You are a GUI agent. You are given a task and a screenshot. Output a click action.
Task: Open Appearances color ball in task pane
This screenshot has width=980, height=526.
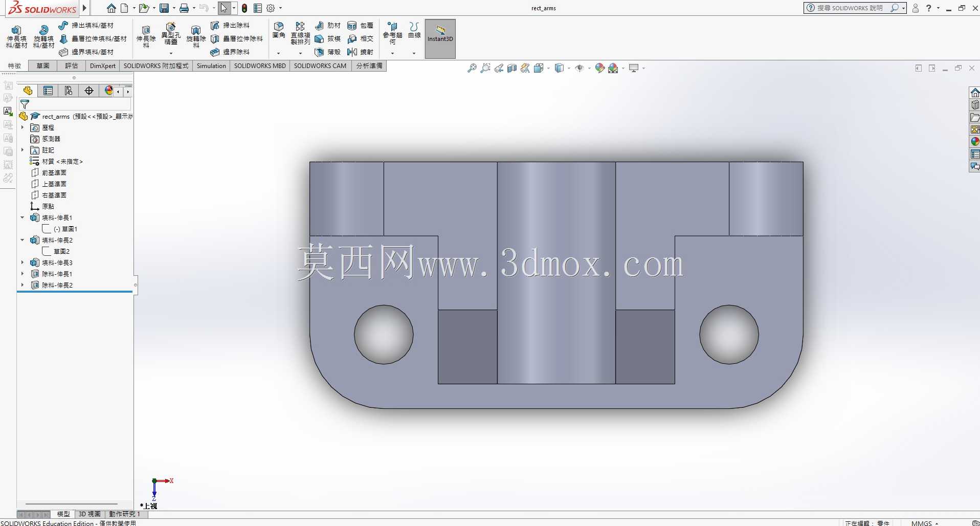(x=975, y=142)
